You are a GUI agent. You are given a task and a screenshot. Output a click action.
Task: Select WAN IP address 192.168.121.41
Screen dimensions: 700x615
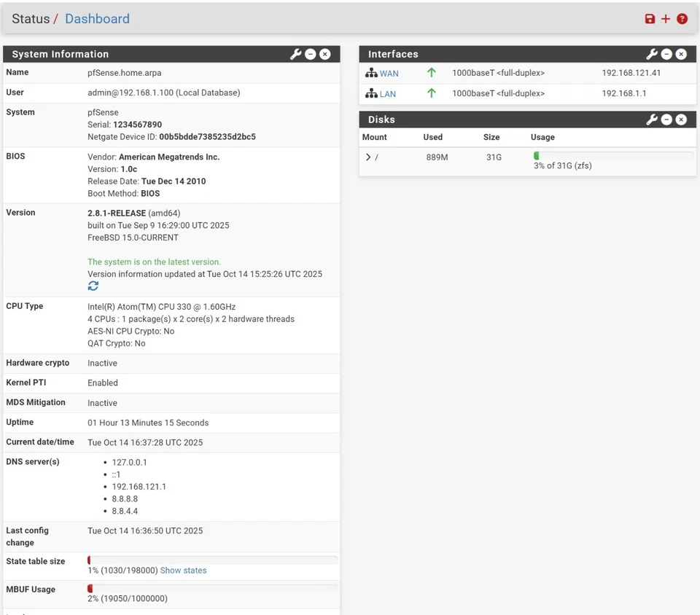click(631, 73)
